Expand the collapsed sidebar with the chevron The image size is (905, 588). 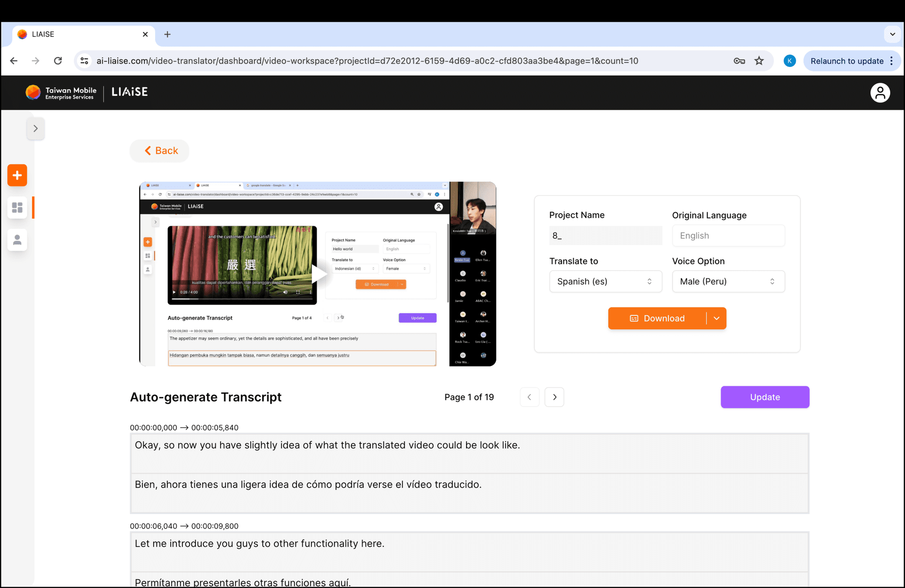coord(35,128)
